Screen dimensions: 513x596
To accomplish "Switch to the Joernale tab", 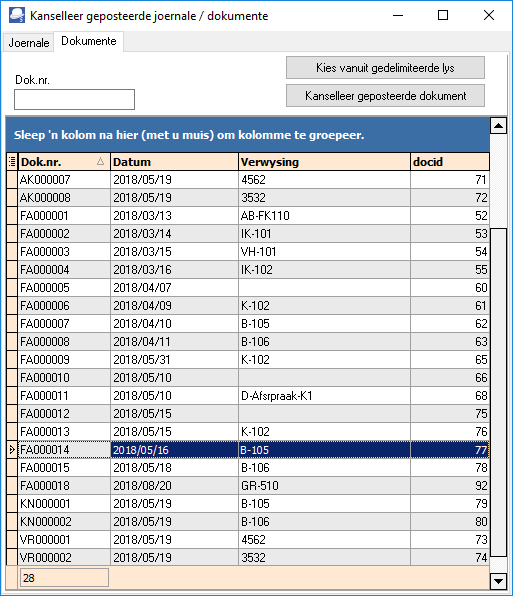I will pos(29,43).
